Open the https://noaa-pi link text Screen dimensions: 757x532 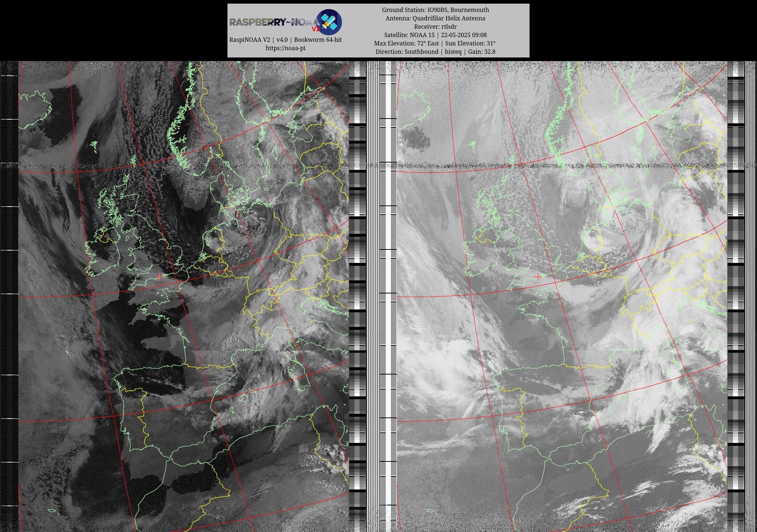(285, 48)
